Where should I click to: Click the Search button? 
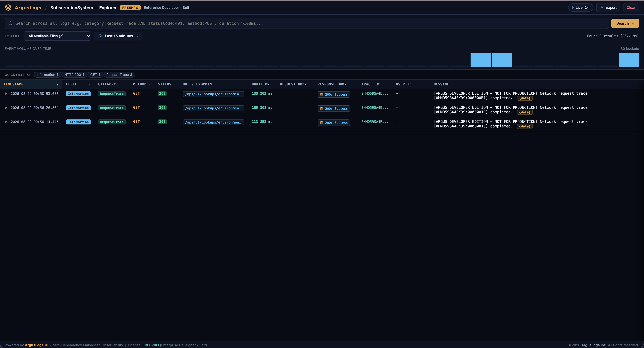(625, 23)
